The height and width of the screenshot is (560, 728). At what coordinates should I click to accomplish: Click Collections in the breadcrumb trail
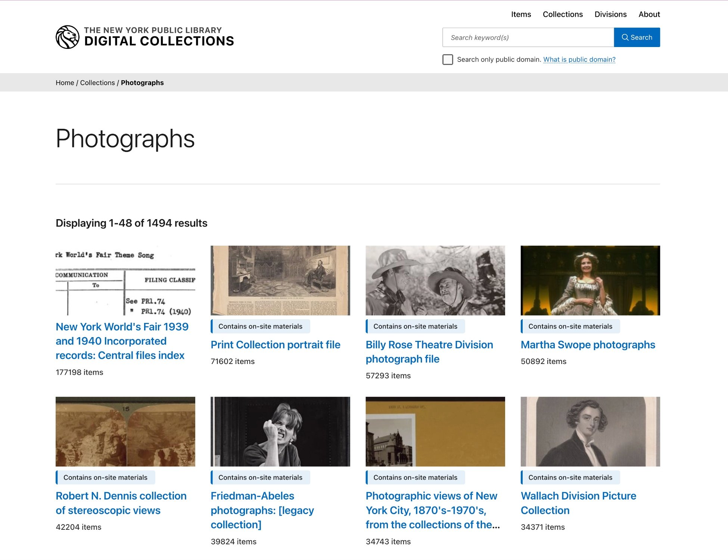[97, 83]
